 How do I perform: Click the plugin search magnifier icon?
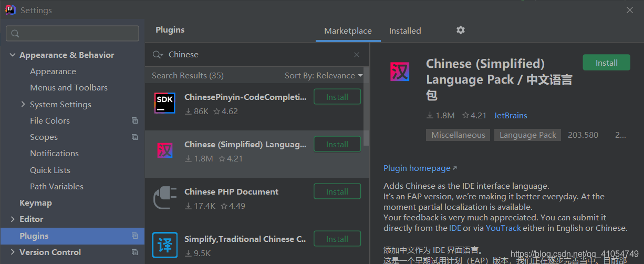[x=156, y=55]
